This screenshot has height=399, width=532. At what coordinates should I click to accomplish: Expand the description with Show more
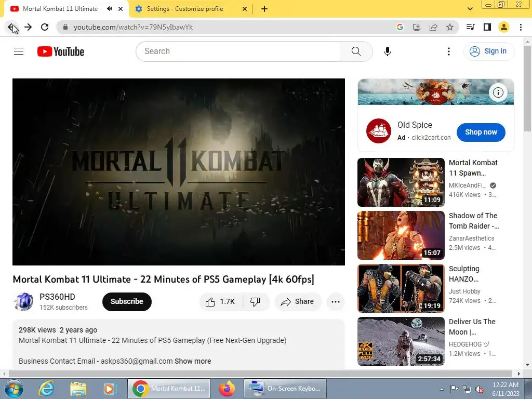tap(193, 361)
